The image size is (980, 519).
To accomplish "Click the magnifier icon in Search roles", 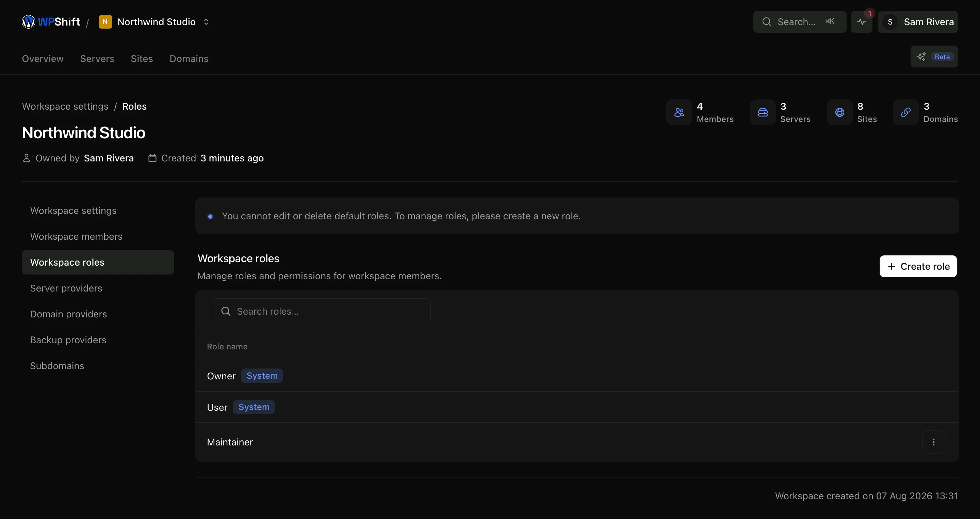I will coord(226,311).
